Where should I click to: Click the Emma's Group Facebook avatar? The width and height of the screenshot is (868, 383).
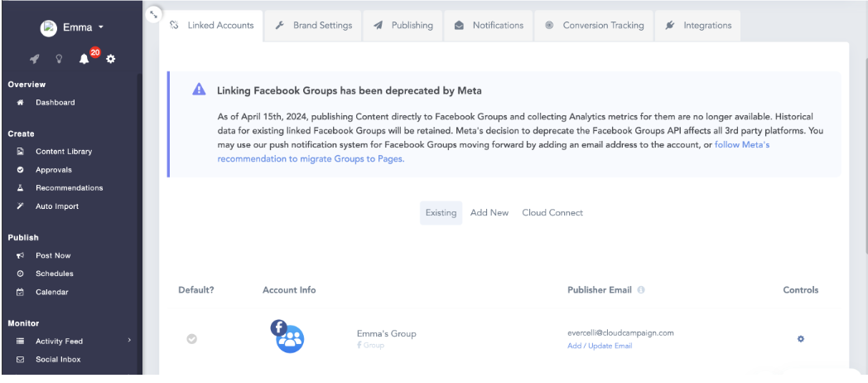pos(287,336)
